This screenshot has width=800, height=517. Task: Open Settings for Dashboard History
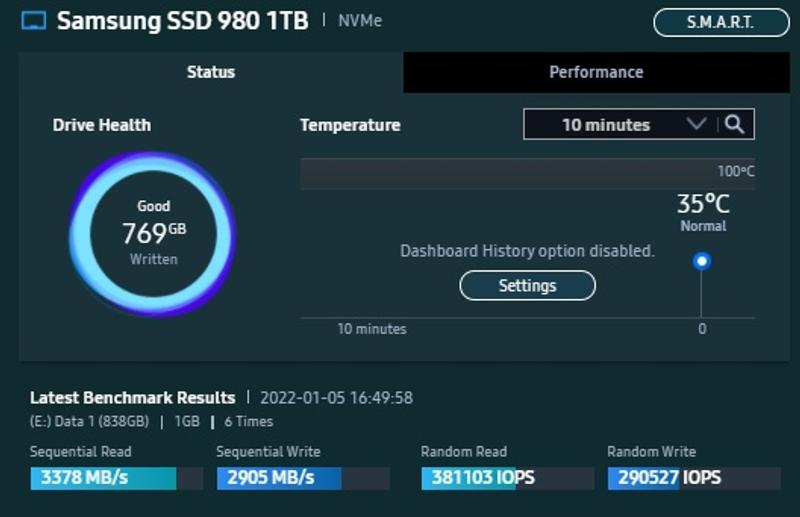(527, 285)
